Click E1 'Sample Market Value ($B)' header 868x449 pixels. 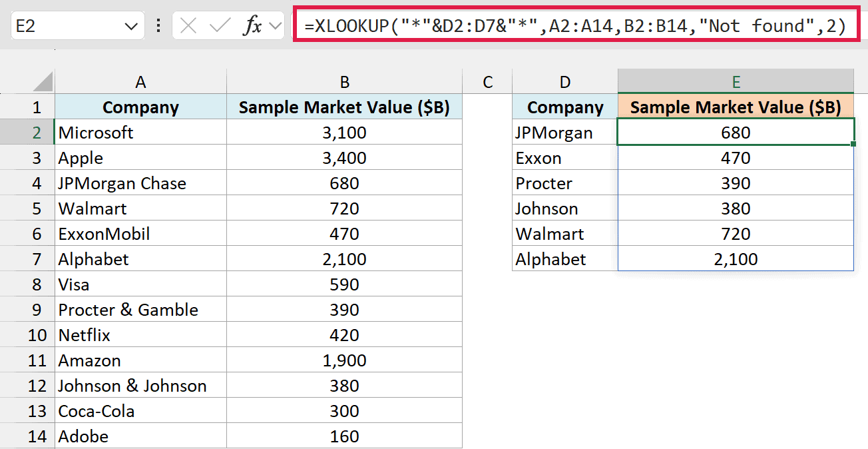coord(736,107)
